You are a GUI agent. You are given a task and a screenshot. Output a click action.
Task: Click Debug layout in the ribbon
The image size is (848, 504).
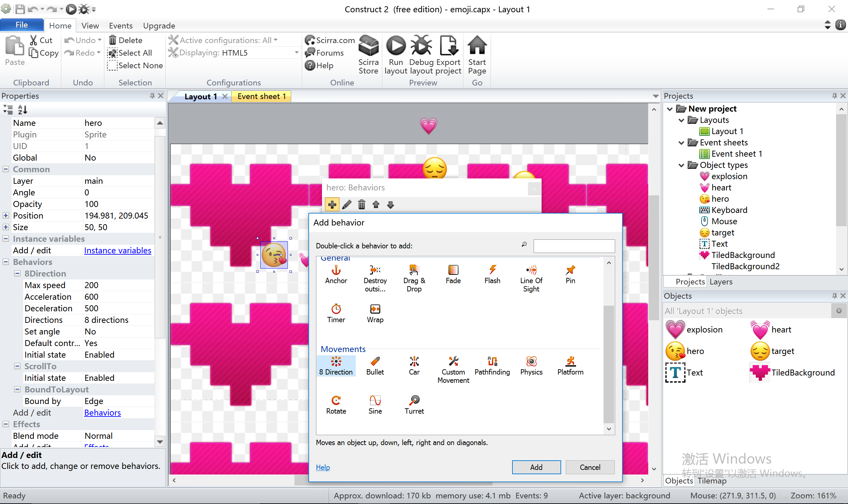point(421,55)
